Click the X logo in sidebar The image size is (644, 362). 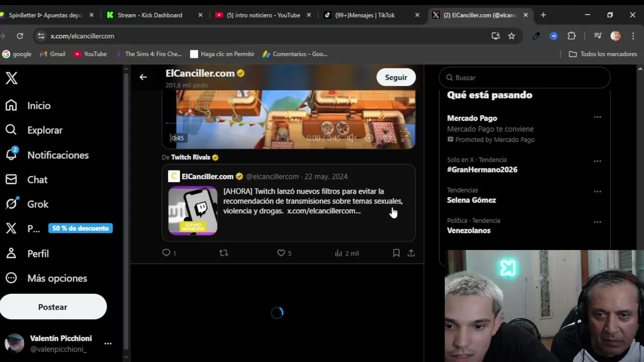12,78
